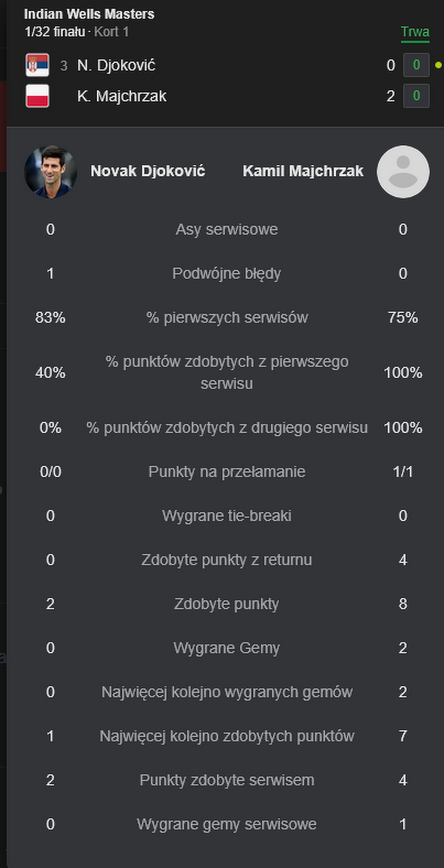The width and height of the screenshot is (444, 868).
Task: Click the Serbian flag icon
Action: pyautogui.click(x=37, y=65)
